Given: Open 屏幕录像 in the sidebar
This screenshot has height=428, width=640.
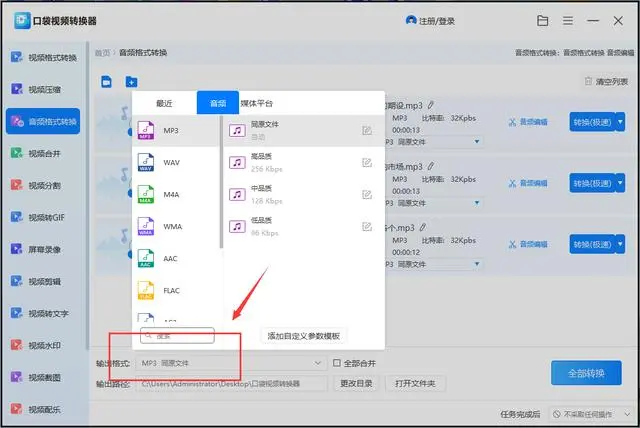Looking at the screenshot, I should [x=36, y=249].
